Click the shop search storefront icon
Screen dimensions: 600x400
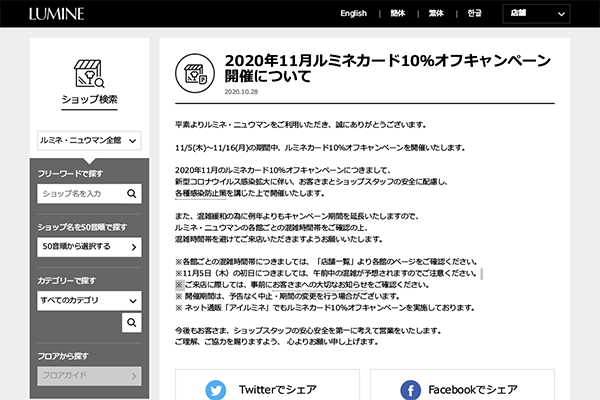point(89,73)
